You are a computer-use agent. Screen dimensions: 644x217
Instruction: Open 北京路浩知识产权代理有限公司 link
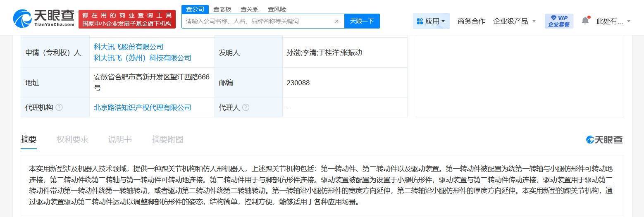point(142,107)
